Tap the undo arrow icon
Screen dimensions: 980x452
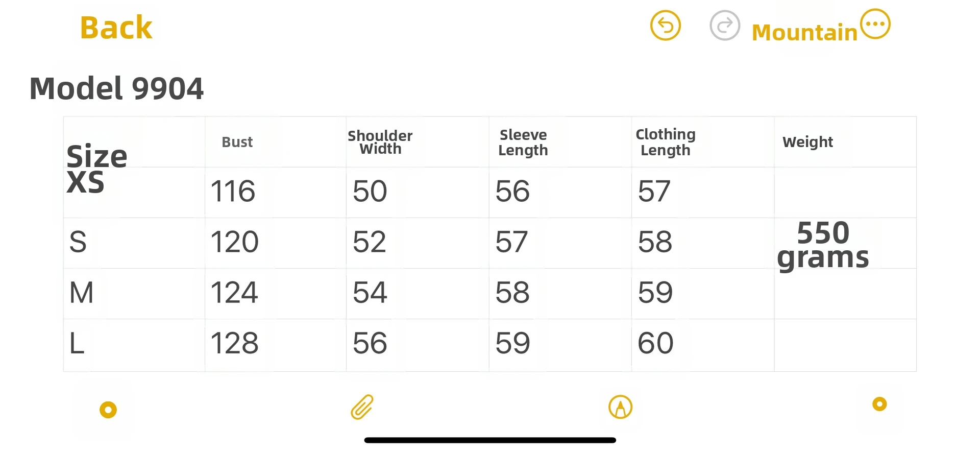tap(665, 26)
